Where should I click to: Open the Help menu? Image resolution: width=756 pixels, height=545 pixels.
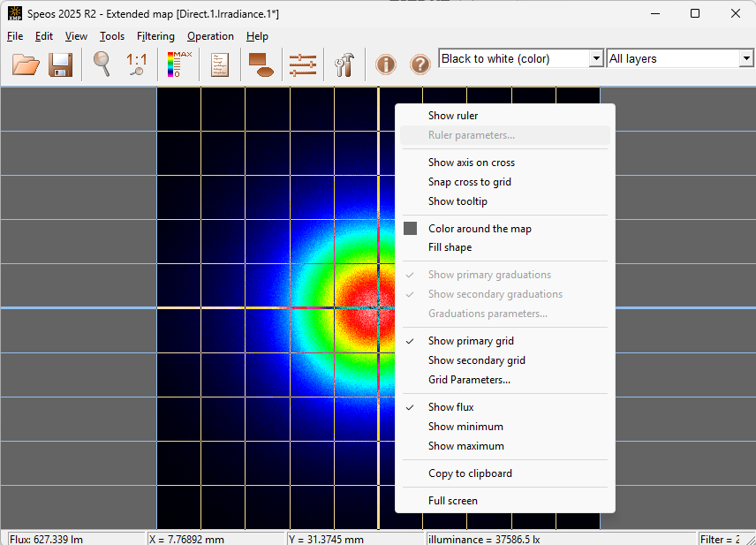coord(257,36)
